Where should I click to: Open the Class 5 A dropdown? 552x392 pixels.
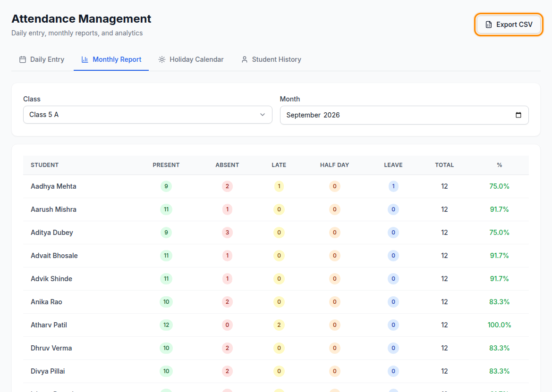(x=147, y=115)
